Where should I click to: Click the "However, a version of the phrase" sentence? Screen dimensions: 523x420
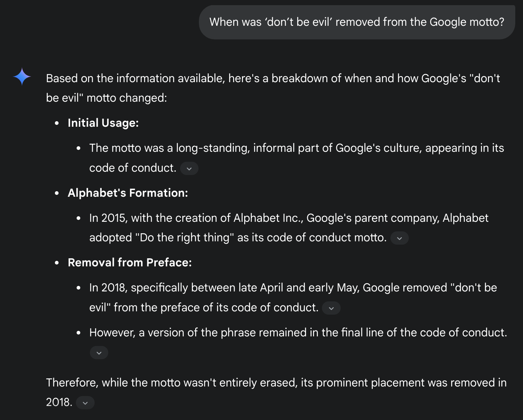click(x=298, y=333)
